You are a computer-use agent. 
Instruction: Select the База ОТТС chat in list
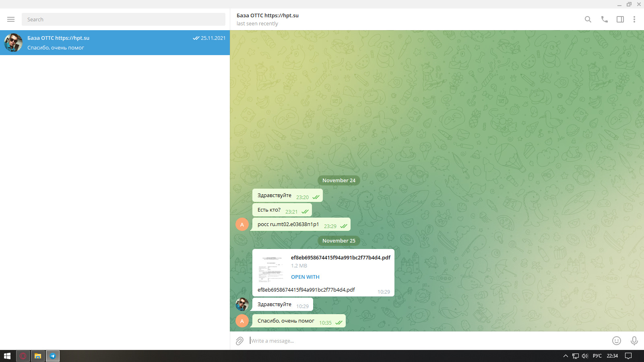[x=115, y=43]
